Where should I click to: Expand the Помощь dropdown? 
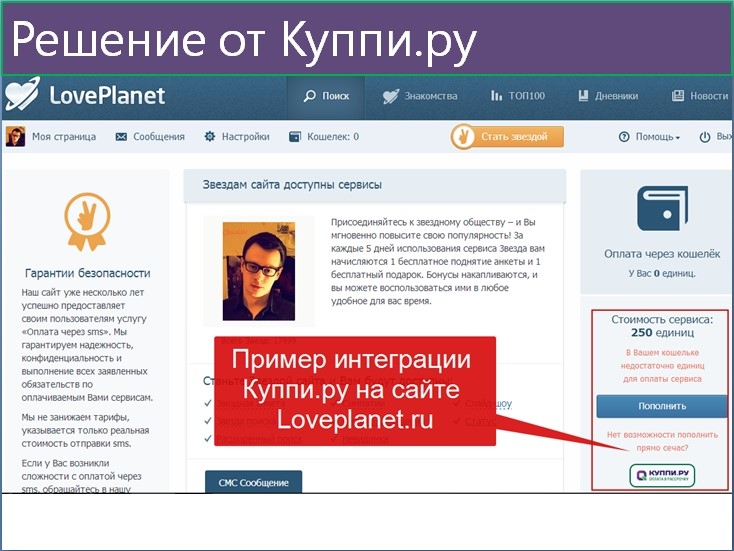point(657,137)
